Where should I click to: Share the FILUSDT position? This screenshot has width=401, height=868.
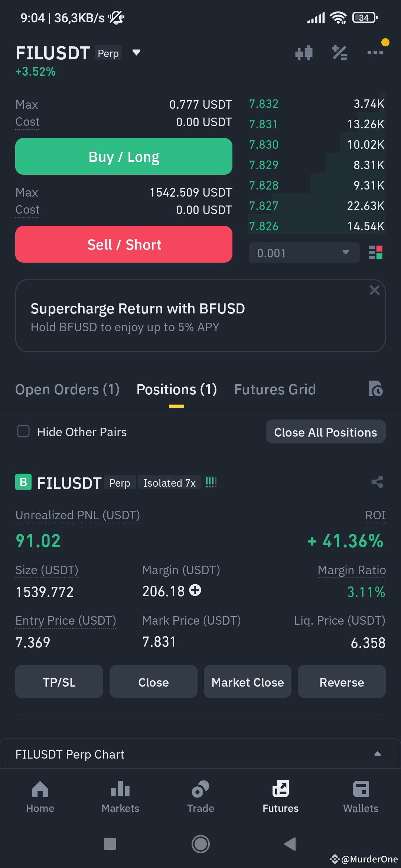[x=377, y=482]
